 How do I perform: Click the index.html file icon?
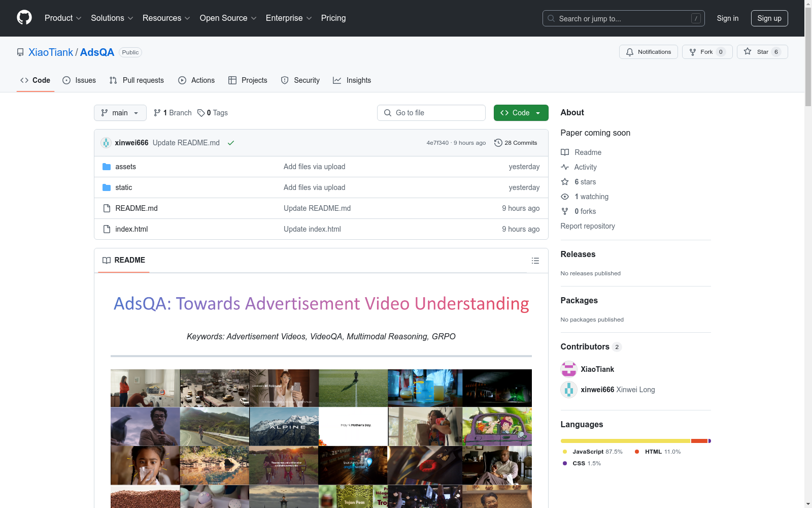(107, 229)
